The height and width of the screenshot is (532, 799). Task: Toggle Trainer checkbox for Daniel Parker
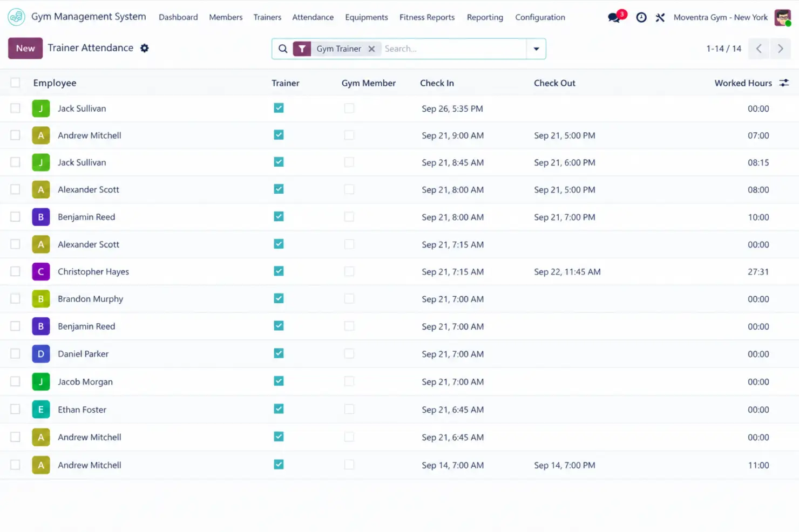[x=279, y=353]
